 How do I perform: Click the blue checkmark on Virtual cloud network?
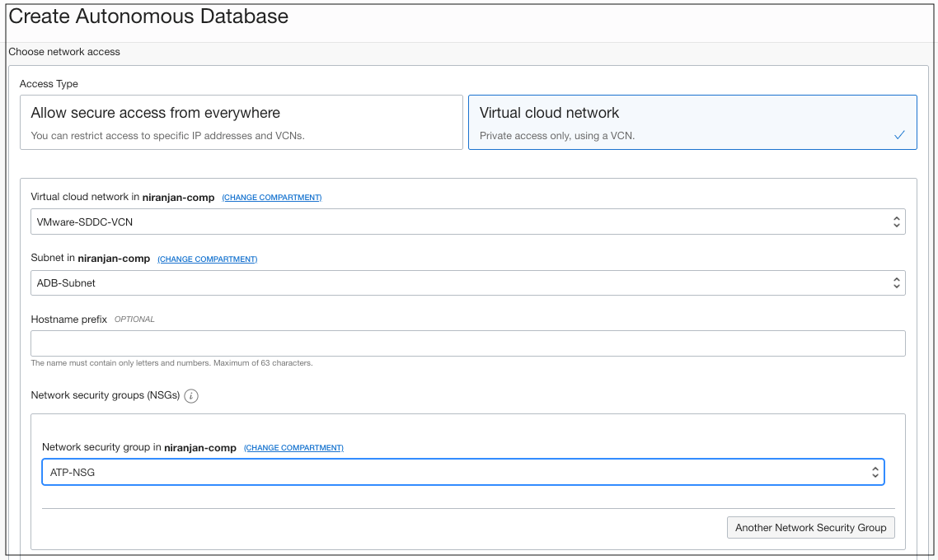(899, 134)
